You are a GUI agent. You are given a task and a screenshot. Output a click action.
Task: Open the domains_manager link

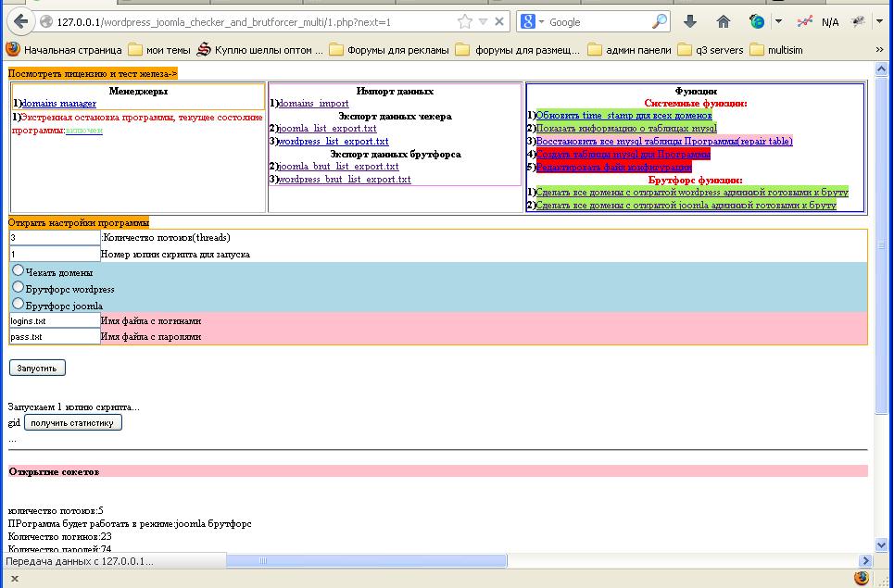[x=58, y=104]
